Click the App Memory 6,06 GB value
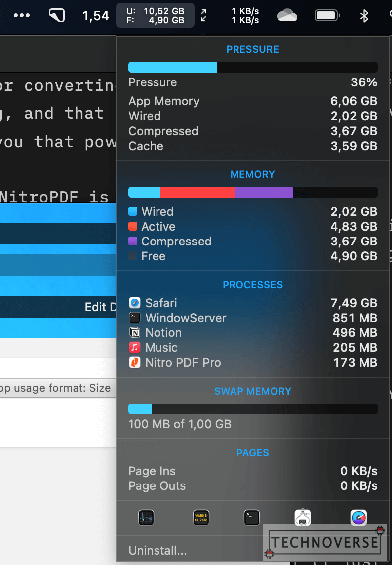 354,101
